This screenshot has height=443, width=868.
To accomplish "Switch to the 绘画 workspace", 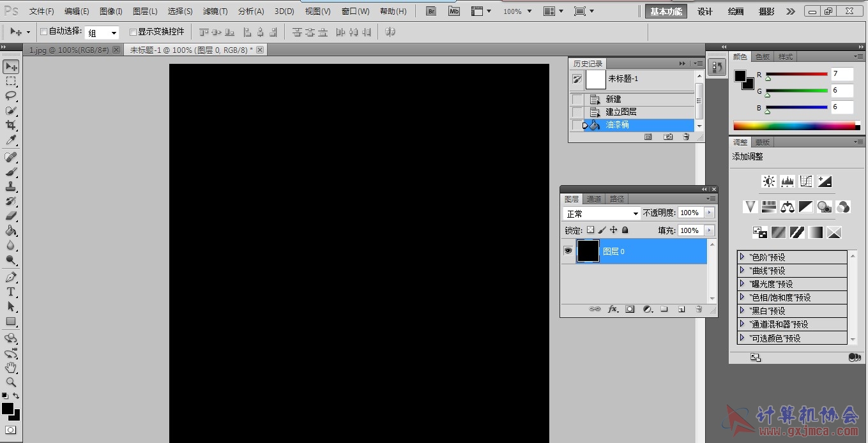I will tap(736, 11).
